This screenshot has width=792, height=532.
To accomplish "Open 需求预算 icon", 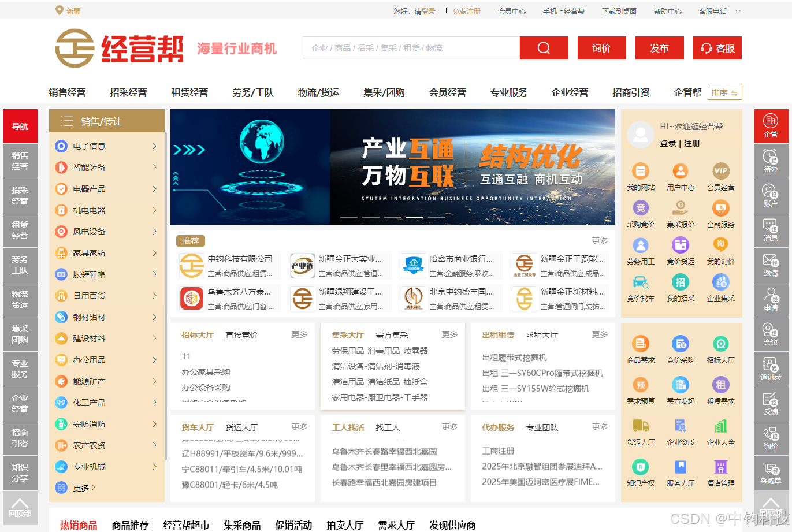I will pyautogui.click(x=641, y=385).
